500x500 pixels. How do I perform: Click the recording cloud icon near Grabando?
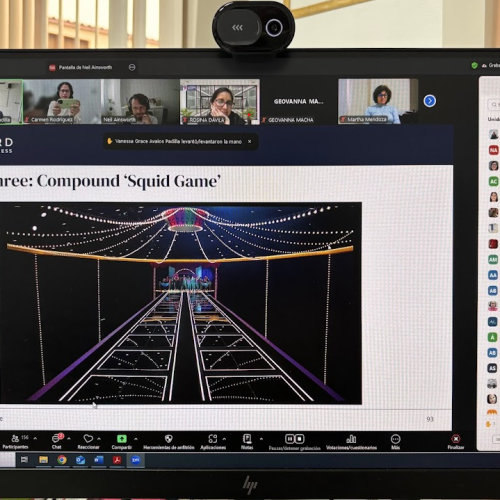point(484,66)
